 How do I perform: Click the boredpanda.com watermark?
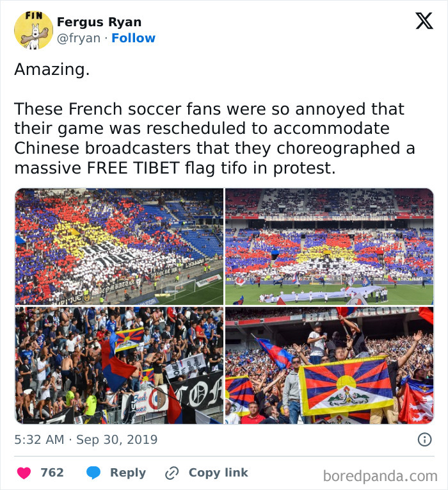(380, 476)
